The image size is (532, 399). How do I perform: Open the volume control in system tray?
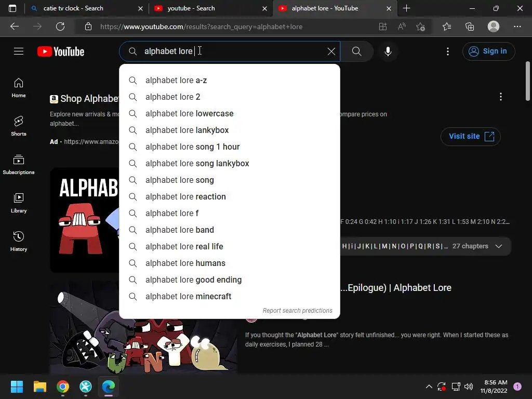469,387
